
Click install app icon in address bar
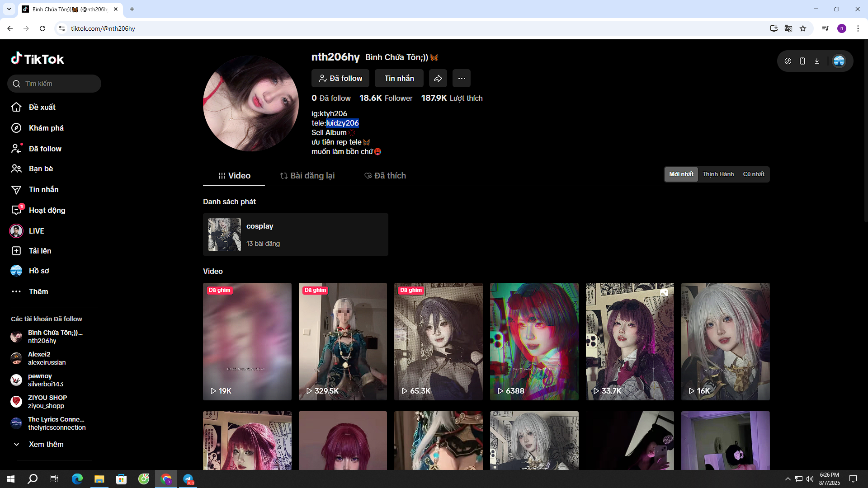(x=774, y=28)
